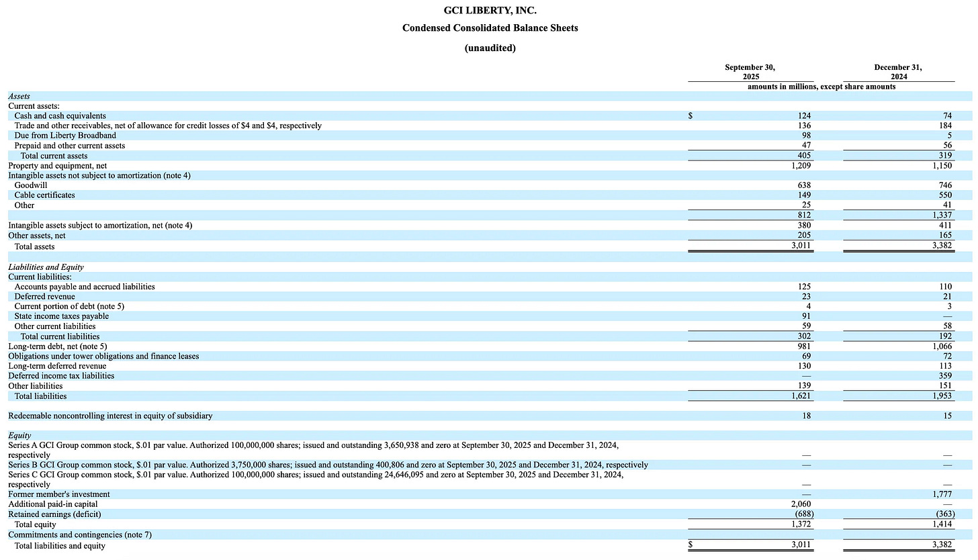
Task: Click the 'Long-term deferred revenue' label
Action: (x=57, y=366)
